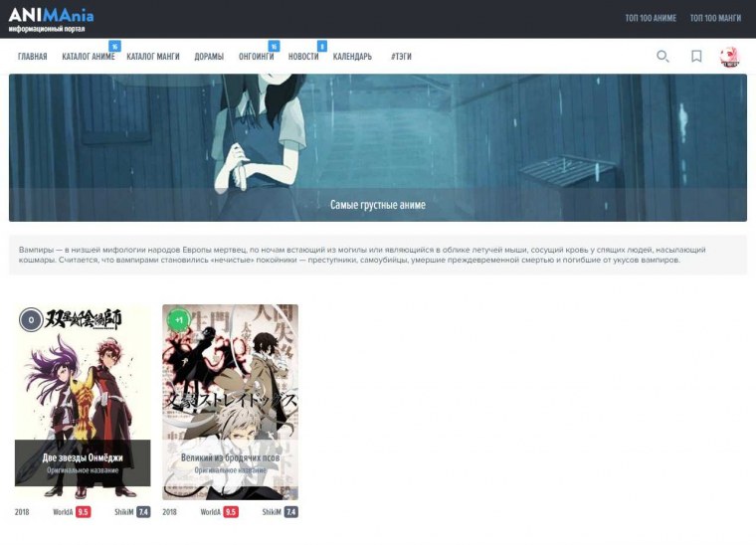The height and width of the screenshot is (545, 756).
Task: Click the 0 score badge on Две звезды Онмёджи
Action: (31, 320)
